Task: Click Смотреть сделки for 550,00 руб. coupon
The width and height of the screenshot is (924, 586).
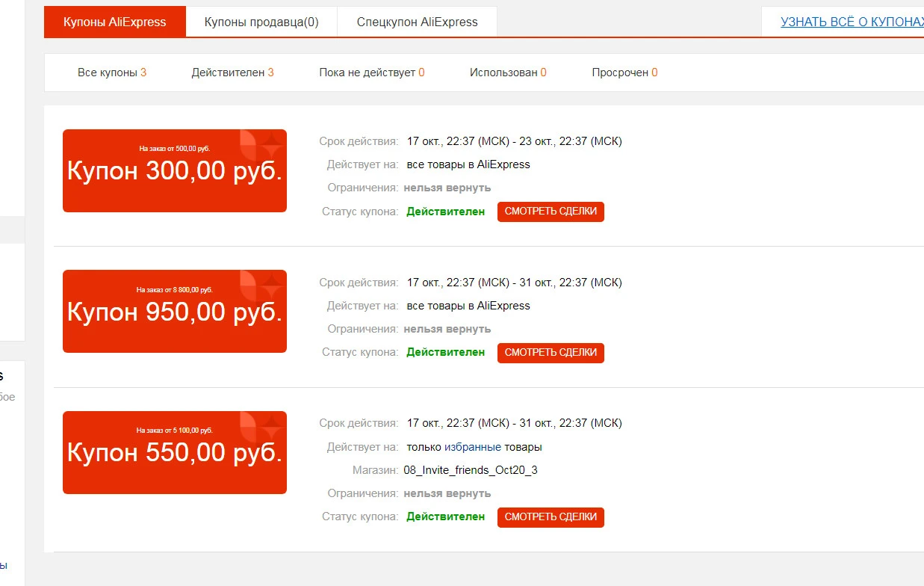Action: pos(551,517)
